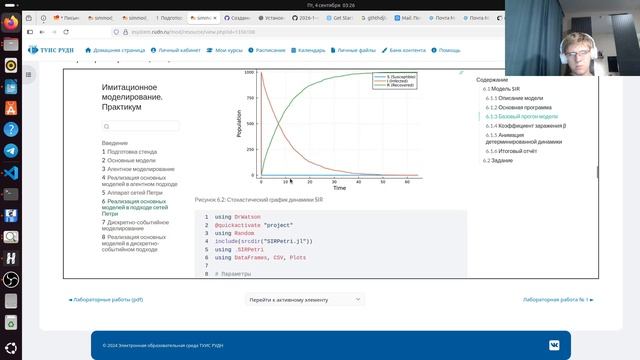Launch Telegram from the dock
This screenshot has width=640, height=360.
tap(11, 151)
